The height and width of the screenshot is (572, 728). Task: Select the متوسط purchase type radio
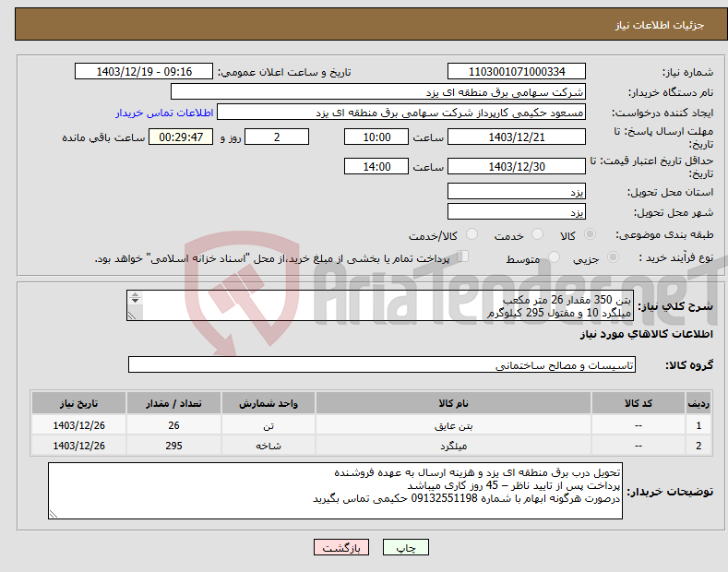[554, 257]
